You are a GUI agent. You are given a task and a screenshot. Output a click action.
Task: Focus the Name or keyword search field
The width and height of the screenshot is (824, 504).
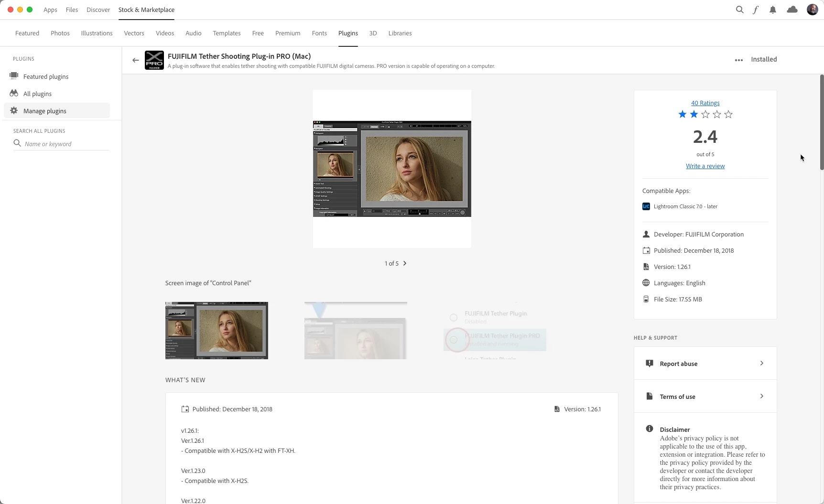click(x=61, y=144)
